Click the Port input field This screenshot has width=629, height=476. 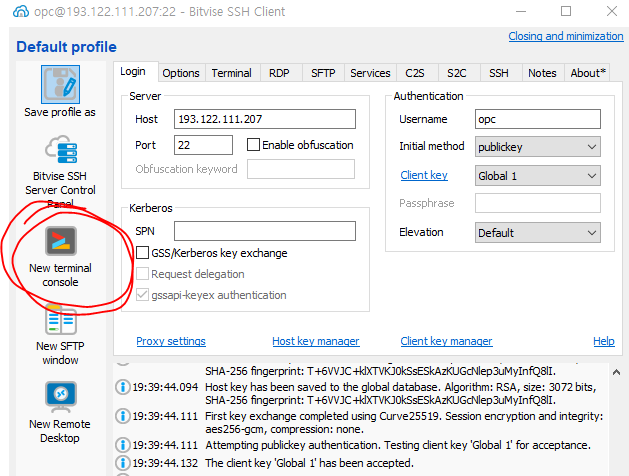[x=203, y=145]
